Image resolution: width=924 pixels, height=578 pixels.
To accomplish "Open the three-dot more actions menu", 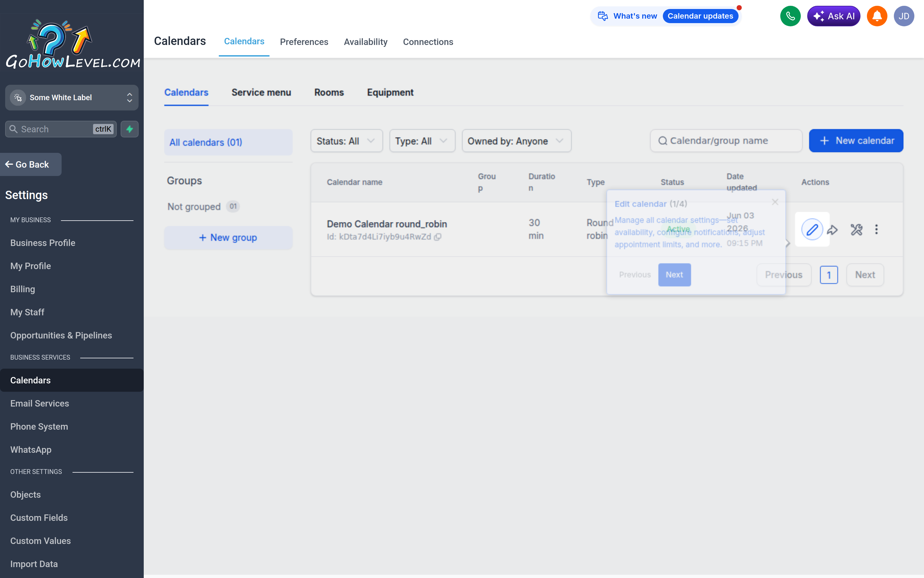I will click(x=876, y=229).
